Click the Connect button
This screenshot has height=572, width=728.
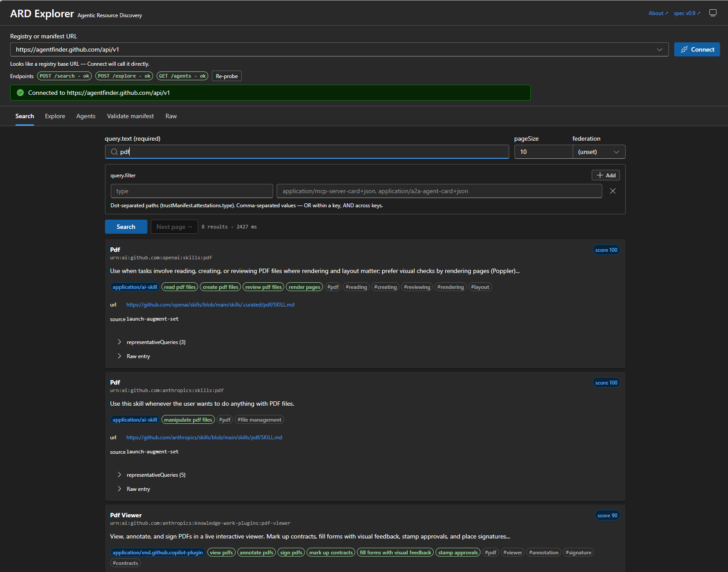697,49
